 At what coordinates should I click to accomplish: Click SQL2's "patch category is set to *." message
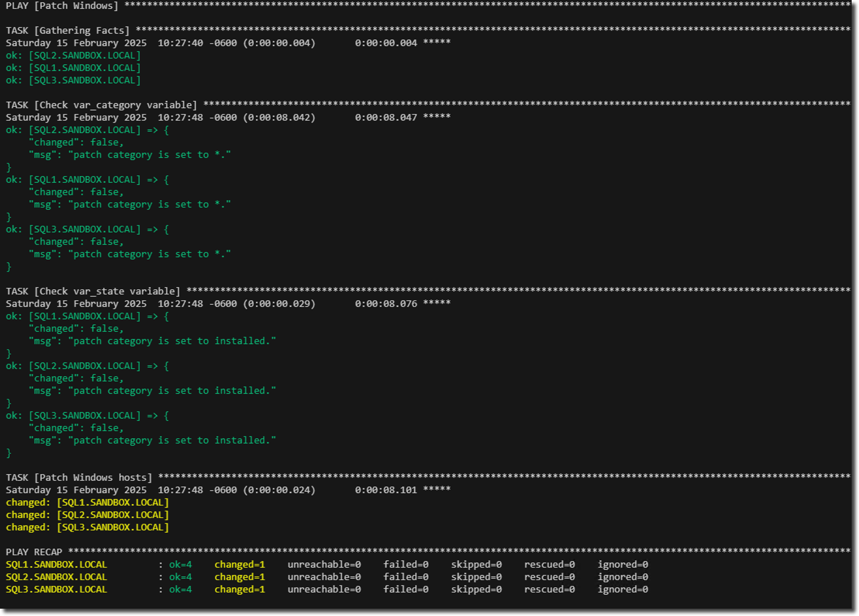point(130,155)
